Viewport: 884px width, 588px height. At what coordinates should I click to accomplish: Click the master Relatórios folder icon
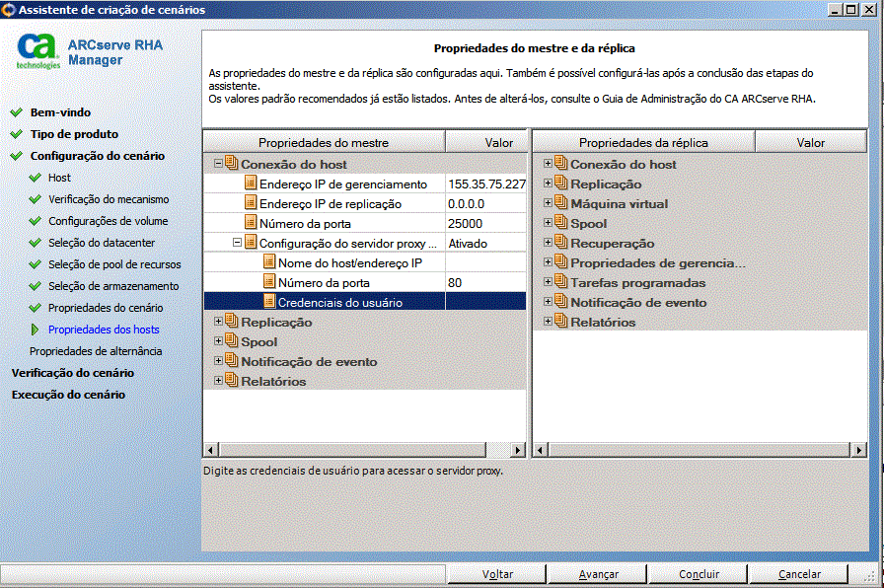coord(232,380)
